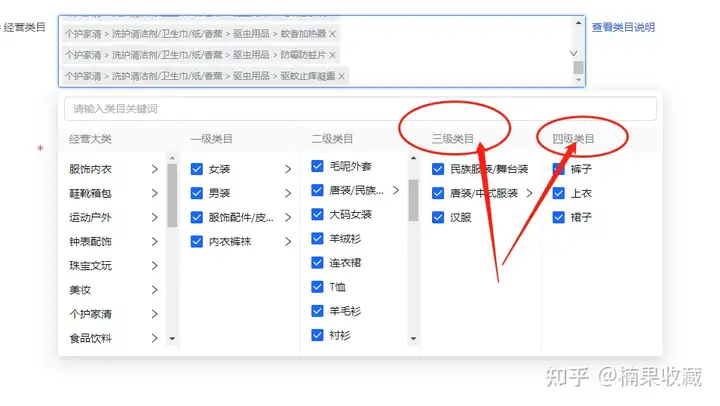
Task: Click the selected categories box down arrow
Action: pyautogui.click(x=579, y=80)
